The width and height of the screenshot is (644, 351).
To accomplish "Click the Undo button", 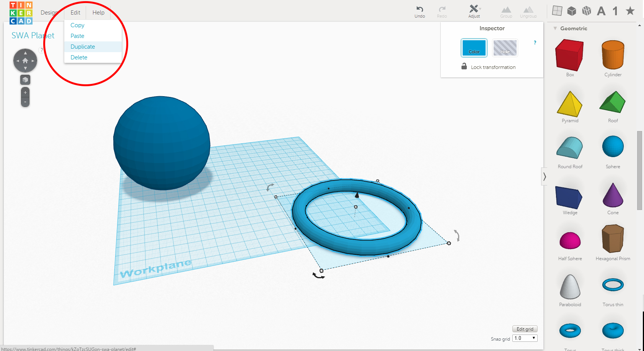I will 420,11.
